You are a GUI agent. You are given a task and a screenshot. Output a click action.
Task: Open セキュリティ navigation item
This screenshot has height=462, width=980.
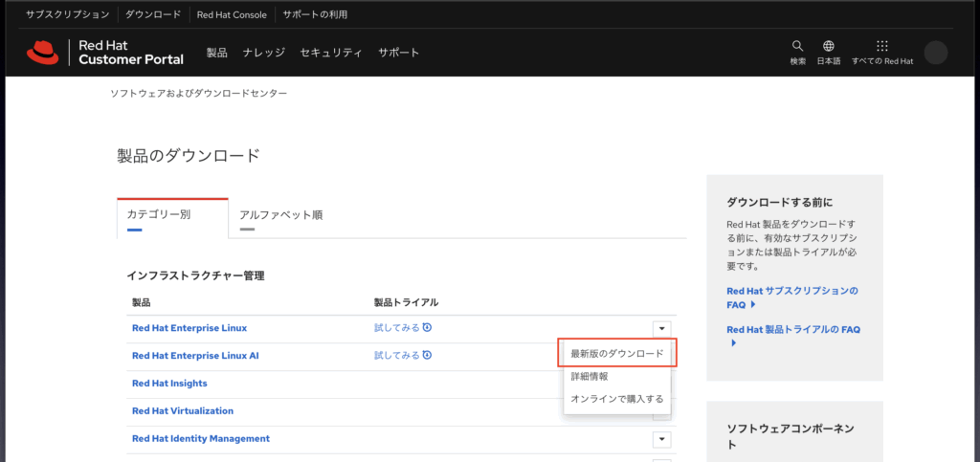(x=331, y=53)
